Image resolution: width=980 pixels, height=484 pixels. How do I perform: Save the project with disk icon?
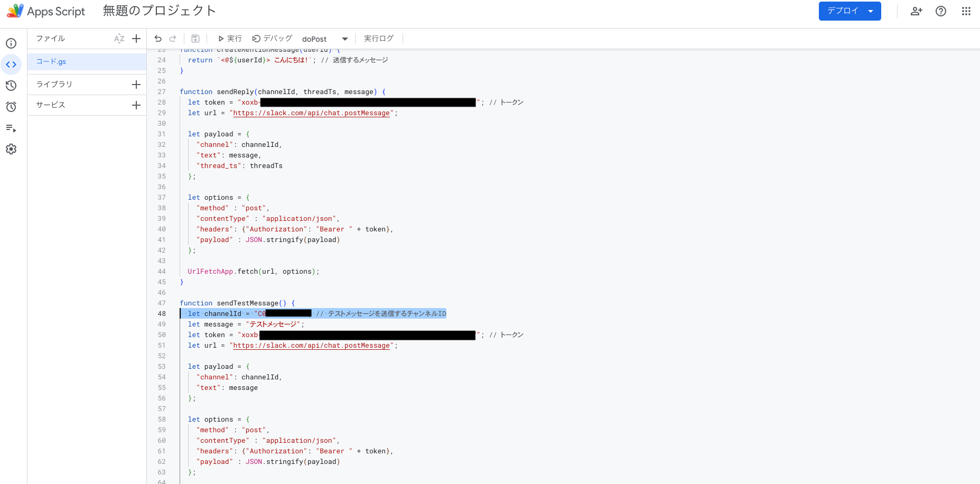[x=195, y=39]
